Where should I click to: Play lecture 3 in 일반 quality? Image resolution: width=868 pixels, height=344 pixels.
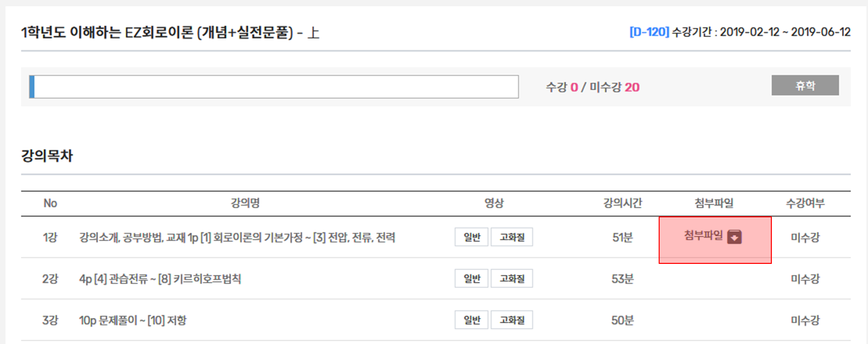tap(472, 320)
